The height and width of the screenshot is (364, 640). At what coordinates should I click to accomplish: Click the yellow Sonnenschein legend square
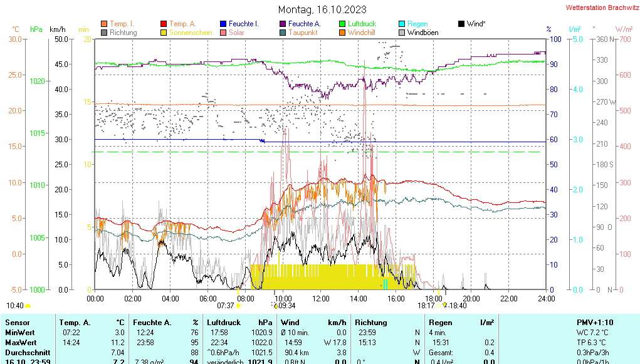pyautogui.click(x=164, y=33)
